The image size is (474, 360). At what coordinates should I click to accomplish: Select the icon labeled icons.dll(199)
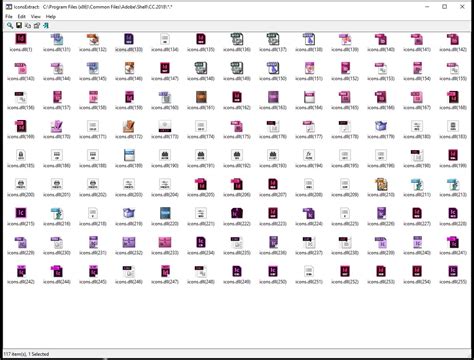click(453, 155)
